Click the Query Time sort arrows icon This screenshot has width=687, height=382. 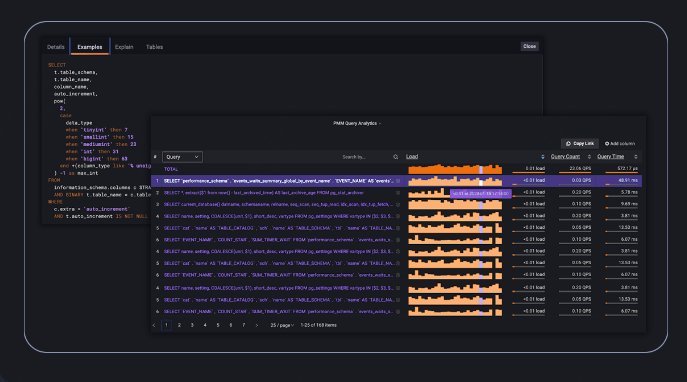(636, 157)
